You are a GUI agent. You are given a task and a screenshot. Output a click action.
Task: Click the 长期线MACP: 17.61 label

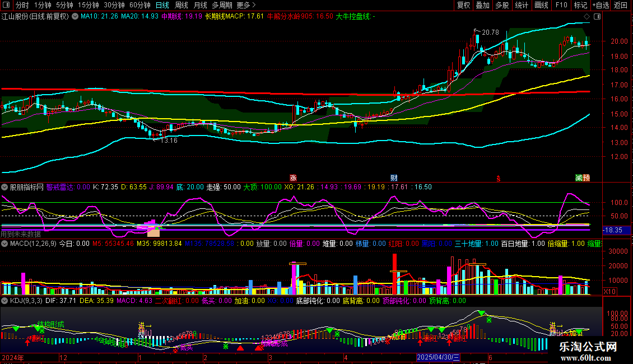click(235, 17)
